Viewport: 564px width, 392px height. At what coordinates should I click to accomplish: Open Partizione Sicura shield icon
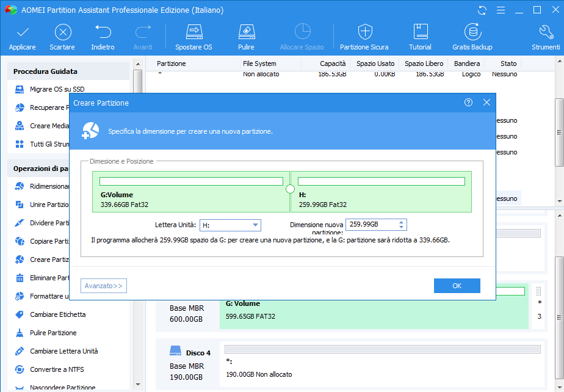tap(364, 32)
